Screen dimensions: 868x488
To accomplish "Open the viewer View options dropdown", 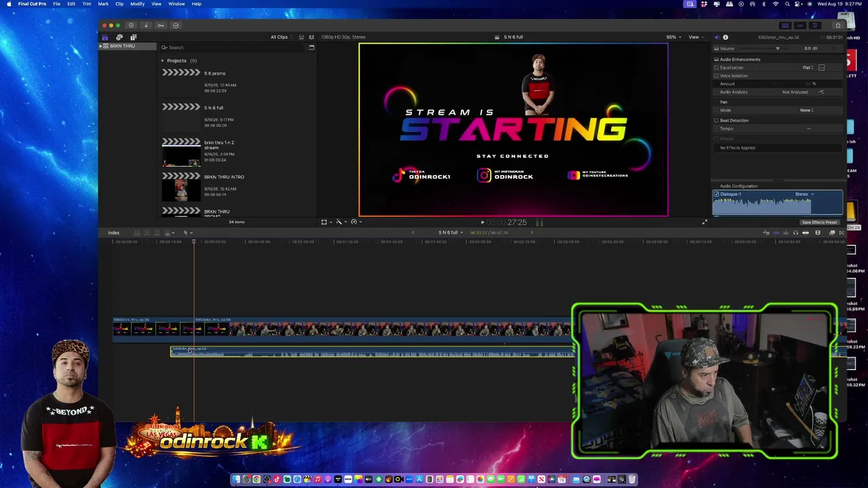I will pos(696,37).
